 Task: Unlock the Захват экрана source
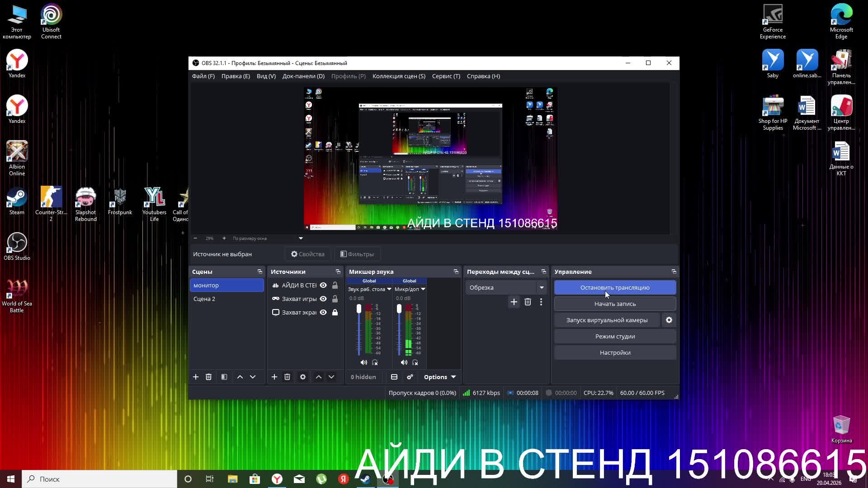[335, 312]
